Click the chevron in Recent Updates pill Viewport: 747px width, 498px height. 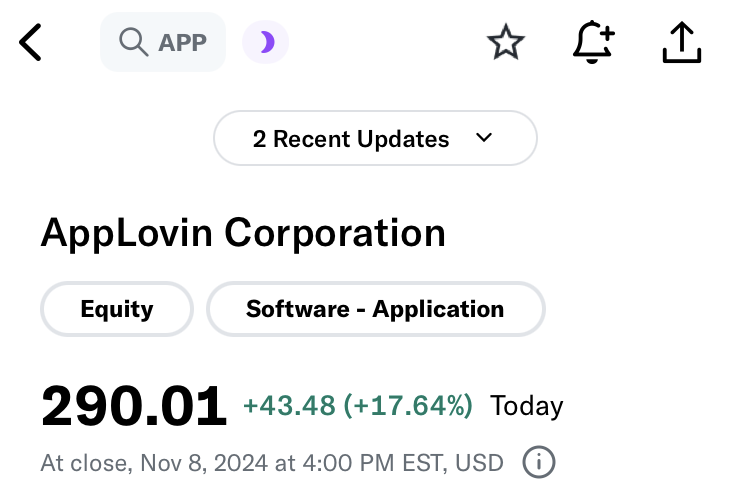pos(484,138)
